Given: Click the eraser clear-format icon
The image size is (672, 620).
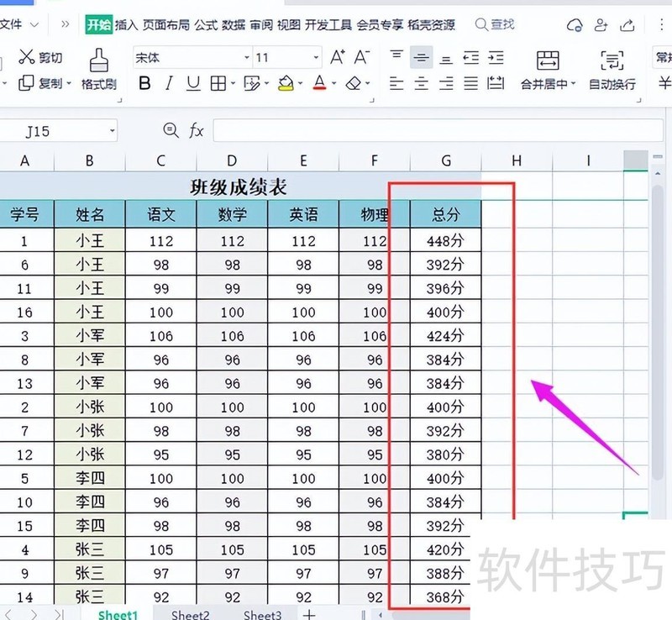Looking at the screenshot, I should point(353,83).
